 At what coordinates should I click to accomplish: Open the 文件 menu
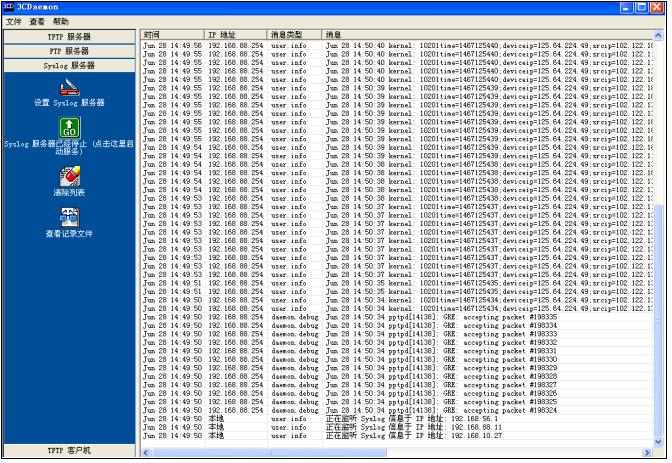(x=13, y=21)
